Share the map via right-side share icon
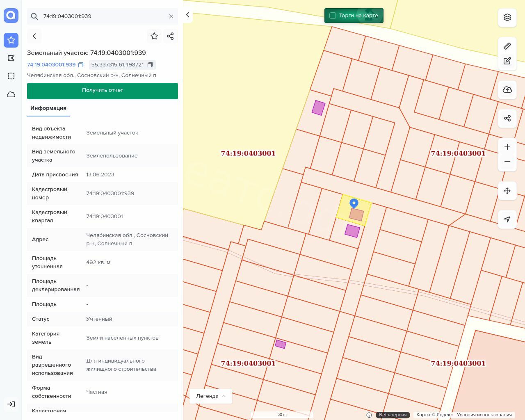 [507, 119]
